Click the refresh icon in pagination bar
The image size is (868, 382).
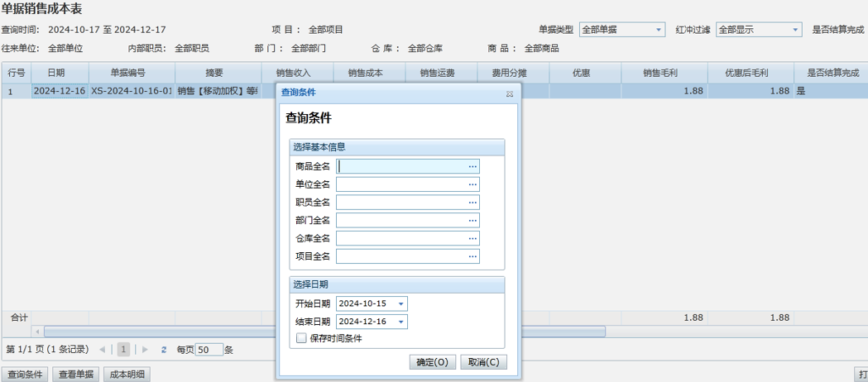[164, 350]
